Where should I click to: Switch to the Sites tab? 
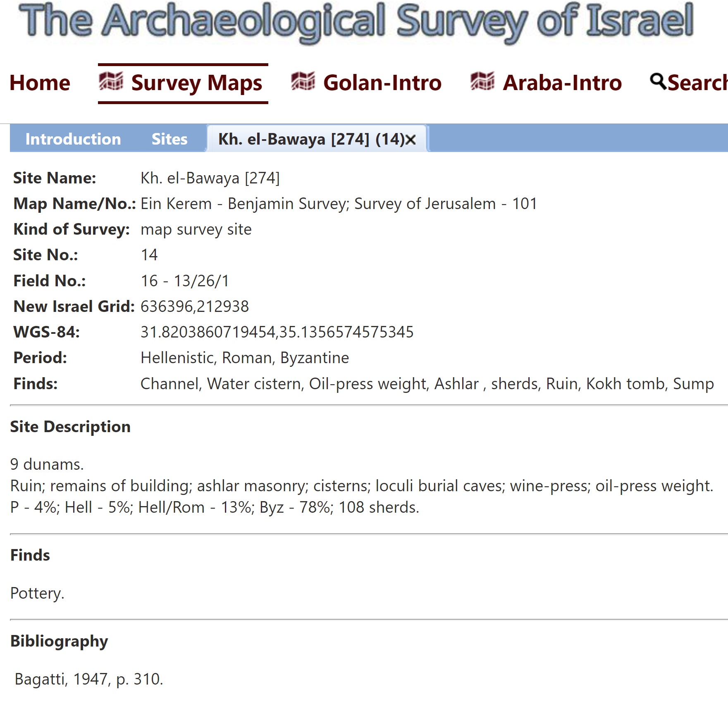pos(169,139)
